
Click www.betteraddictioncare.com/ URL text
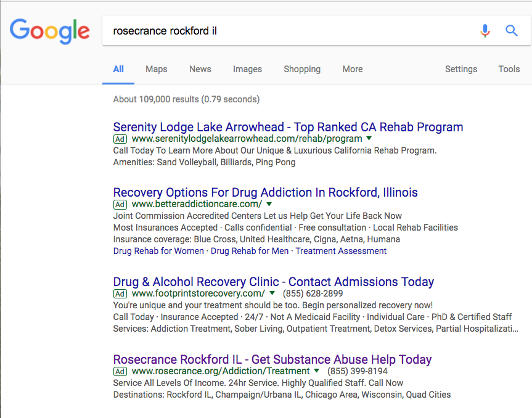point(197,204)
